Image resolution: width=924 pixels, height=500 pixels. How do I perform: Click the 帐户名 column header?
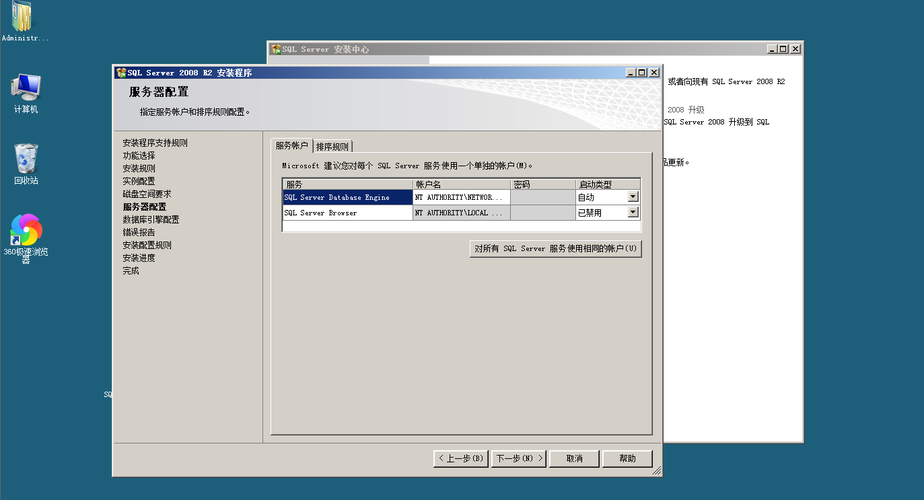[x=461, y=185]
